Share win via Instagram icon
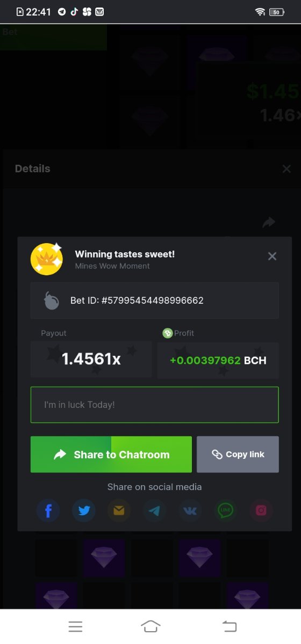 (261, 510)
